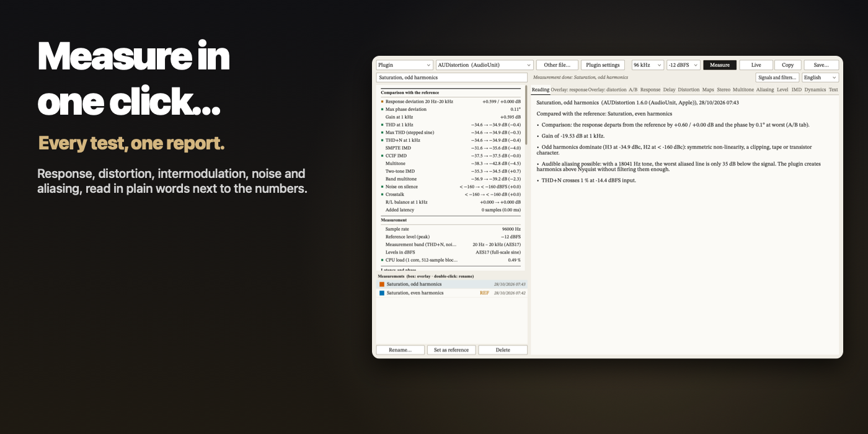
Task: Switch to the Overlay: distortion tab
Action: (607, 90)
